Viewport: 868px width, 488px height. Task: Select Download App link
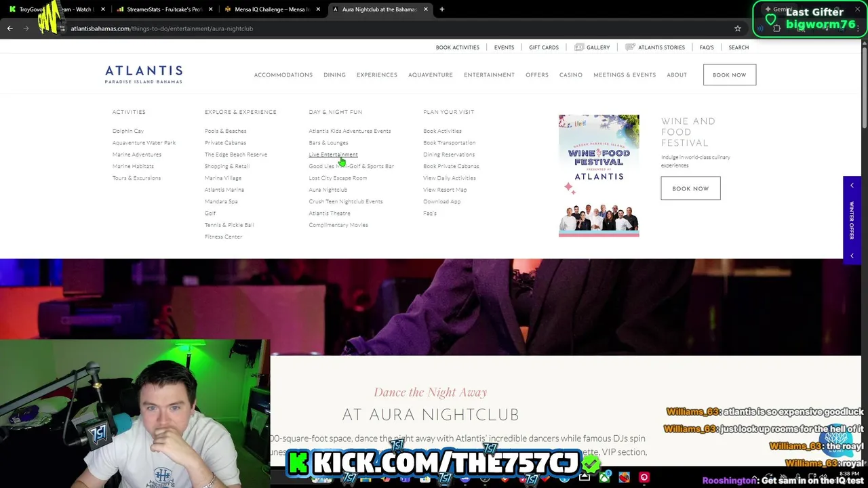[442, 201]
